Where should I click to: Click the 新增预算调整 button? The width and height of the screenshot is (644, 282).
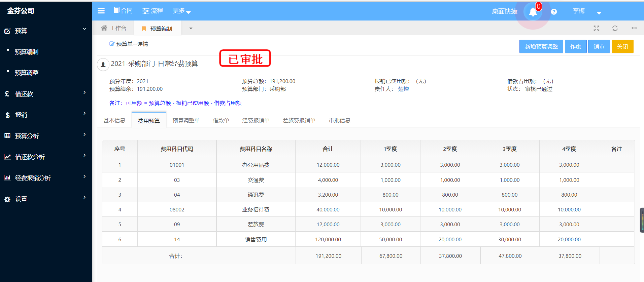(541, 46)
